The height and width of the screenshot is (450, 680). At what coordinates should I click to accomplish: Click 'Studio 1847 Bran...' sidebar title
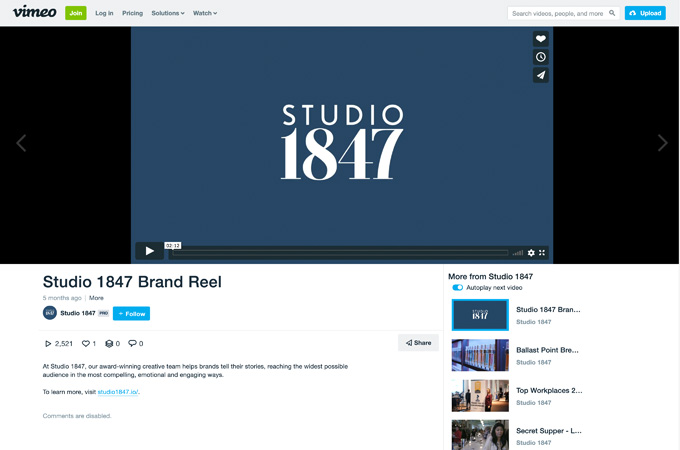click(x=548, y=310)
